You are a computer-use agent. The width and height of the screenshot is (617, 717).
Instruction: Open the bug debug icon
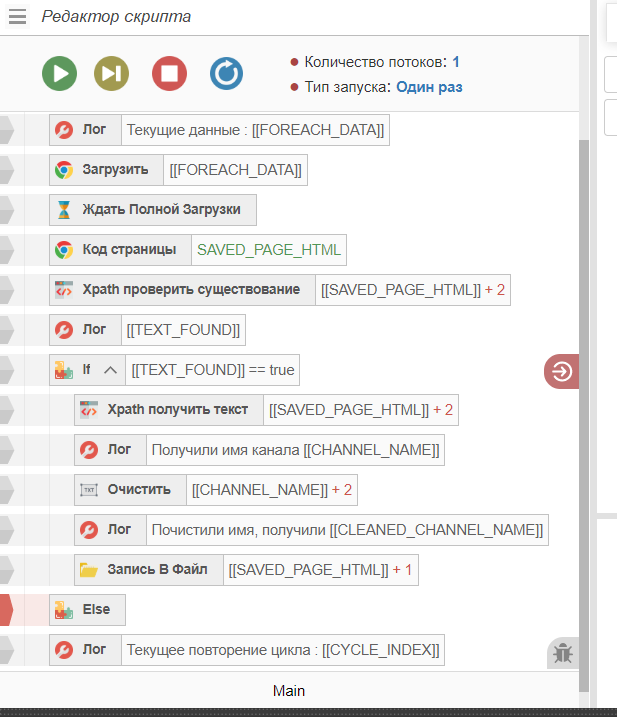(x=562, y=653)
